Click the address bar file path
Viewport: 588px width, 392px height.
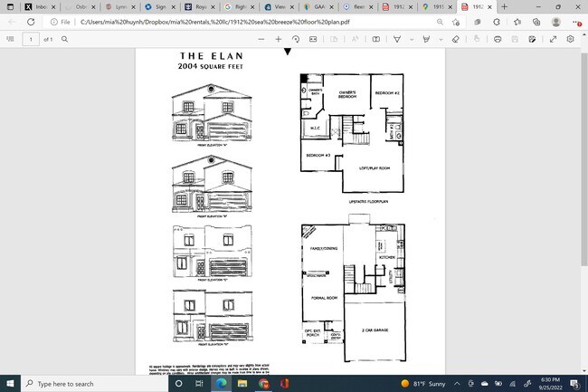pyautogui.click(x=215, y=22)
